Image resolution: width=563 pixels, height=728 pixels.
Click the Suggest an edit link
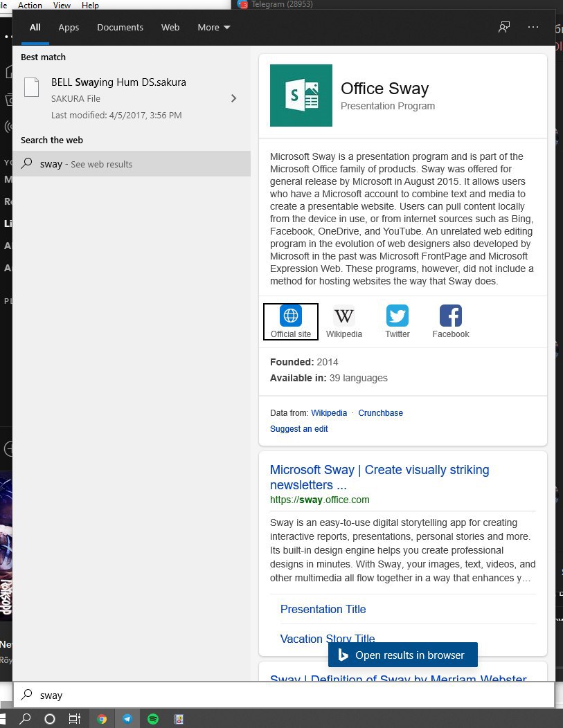pos(298,428)
